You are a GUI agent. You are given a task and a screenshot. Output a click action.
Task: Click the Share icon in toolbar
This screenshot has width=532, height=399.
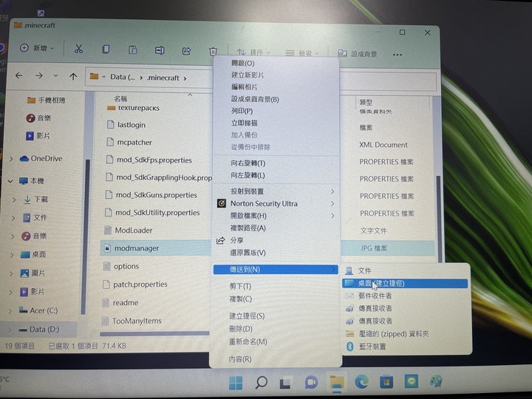186,51
